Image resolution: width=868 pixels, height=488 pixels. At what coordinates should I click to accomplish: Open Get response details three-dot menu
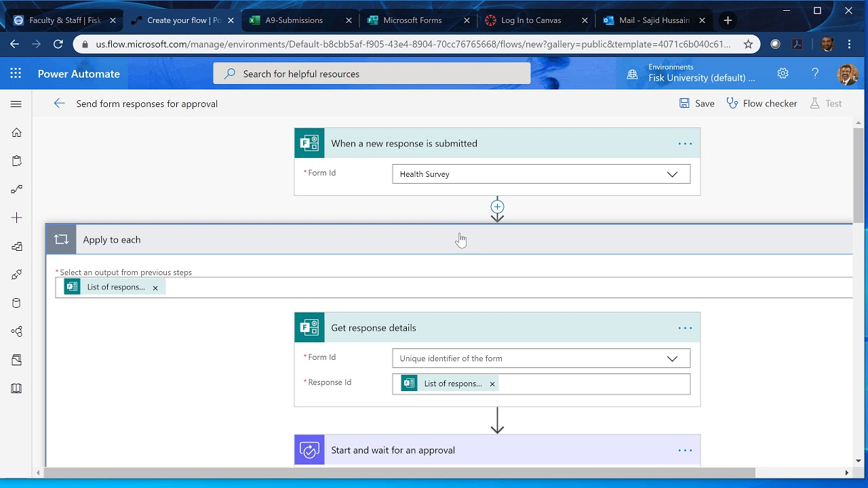pyautogui.click(x=685, y=328)
